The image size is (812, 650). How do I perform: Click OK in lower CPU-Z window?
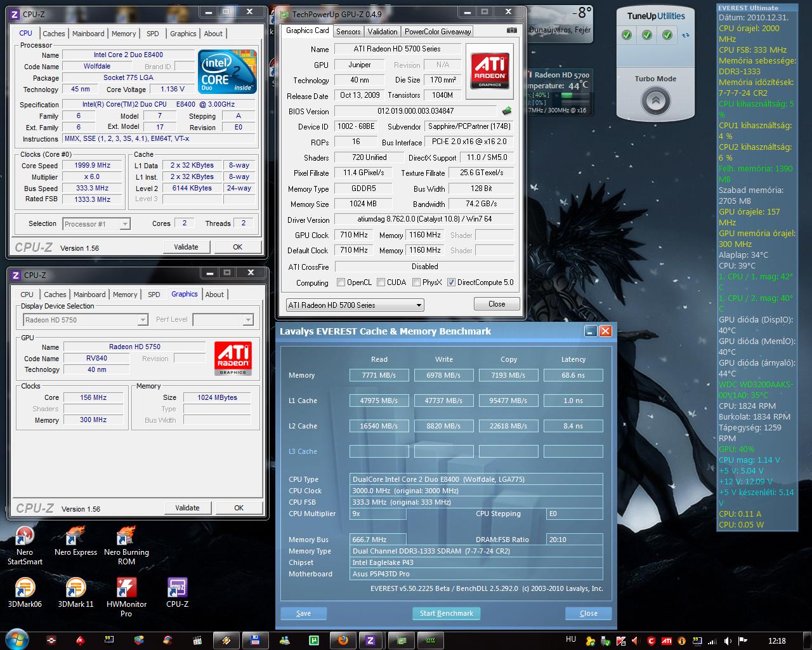pyautogui.click(x=239, y=508)
